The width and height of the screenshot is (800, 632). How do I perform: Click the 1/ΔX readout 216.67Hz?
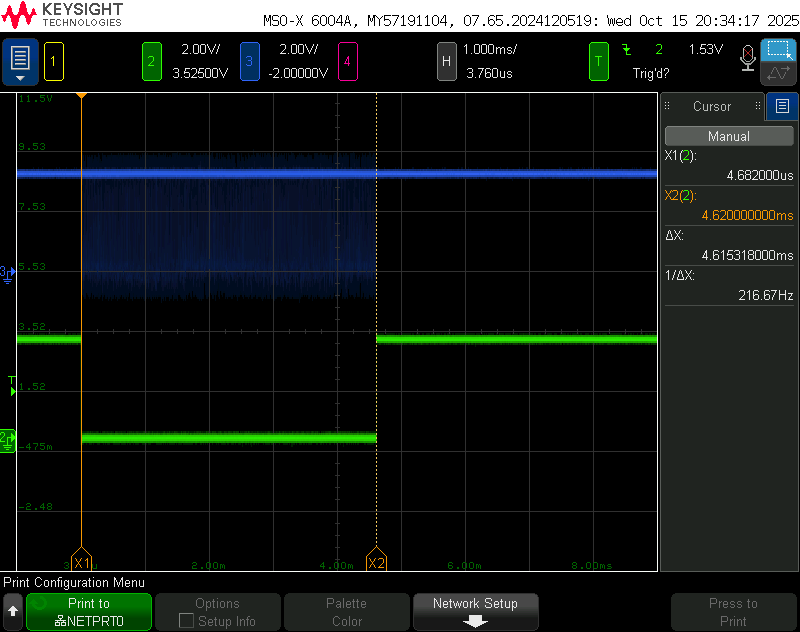click(x=765, y=295)
